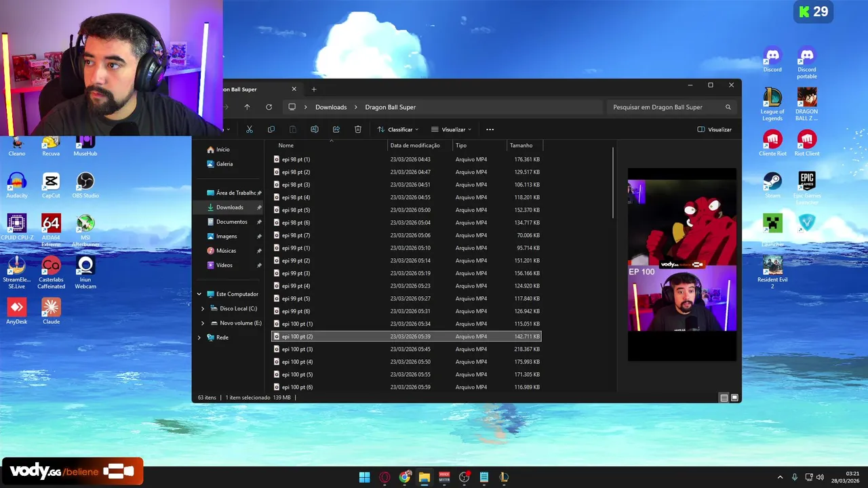This screenshot has width=868, height=488.
Task: Click the Delete trash icon in toolbar
Action: (358, 129)
